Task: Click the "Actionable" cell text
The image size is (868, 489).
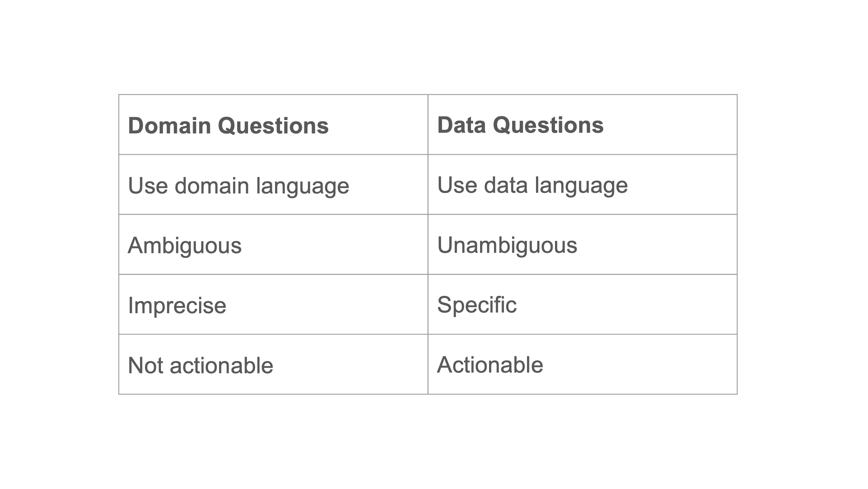Action: 490,365
